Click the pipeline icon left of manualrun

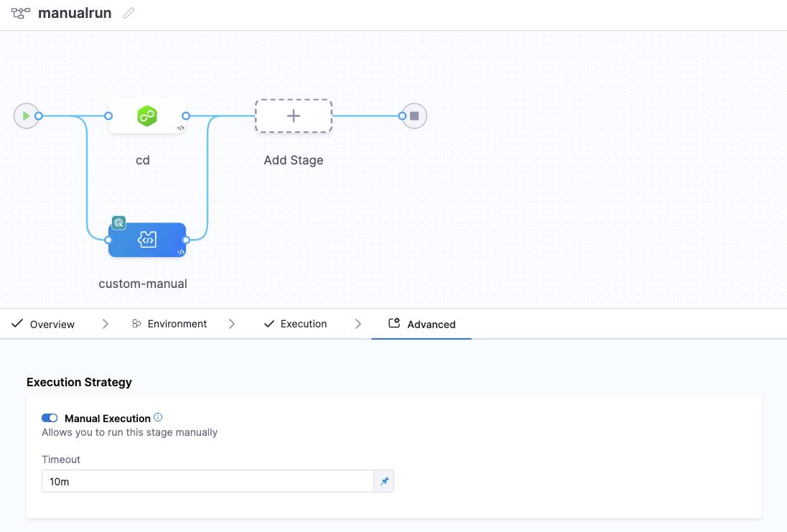click(21, 13)
